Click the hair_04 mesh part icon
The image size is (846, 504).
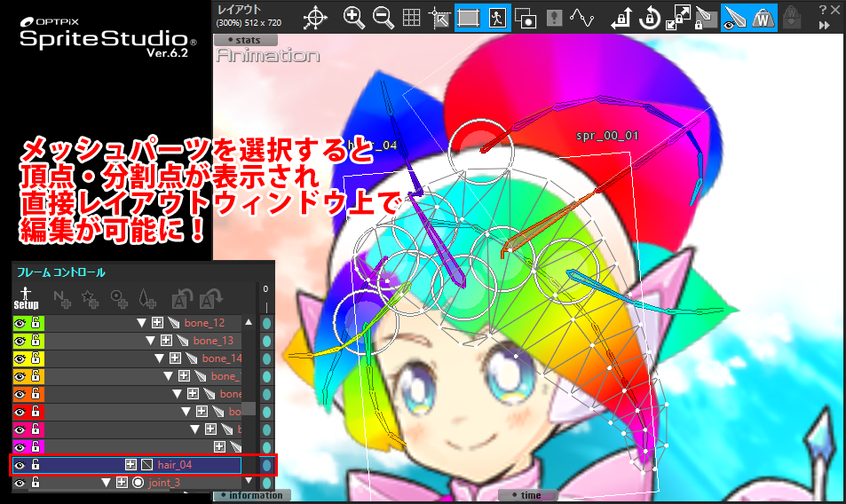(x=146, y=465)
